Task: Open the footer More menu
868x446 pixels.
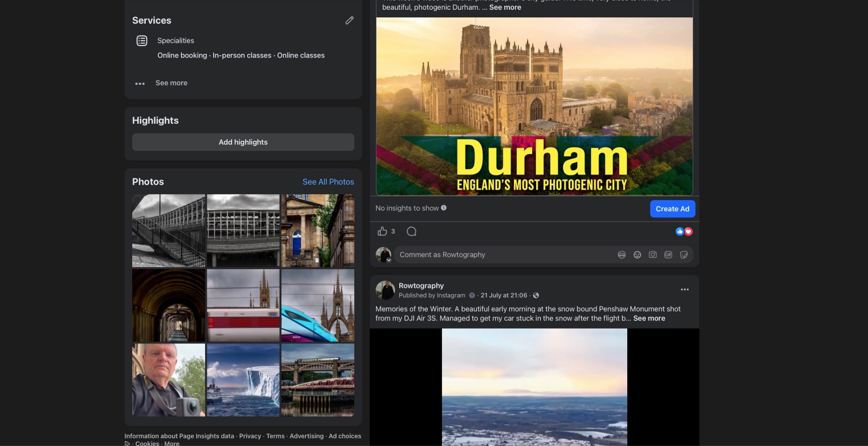Action: pos(172,443)
